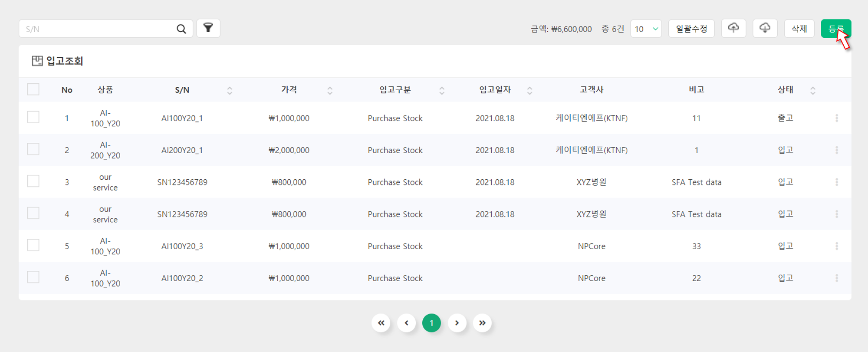Check the box for row No 4
Image resolution: width=868 pixels, height=352 pixels.
pyautogui.click(x=33, y=213)
